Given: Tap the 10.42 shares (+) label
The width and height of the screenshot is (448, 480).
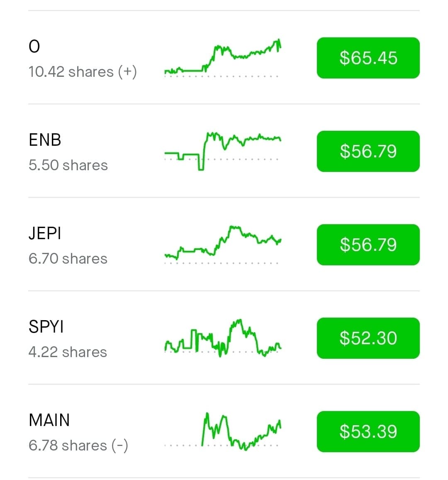Looking at the screenshot, I should [x=83, y=72].
